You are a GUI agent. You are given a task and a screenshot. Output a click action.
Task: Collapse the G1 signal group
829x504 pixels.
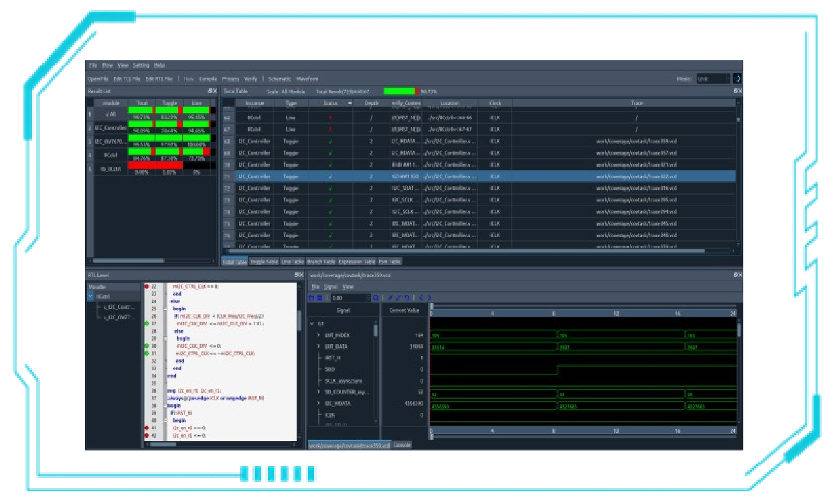click(x=311, y=324)
